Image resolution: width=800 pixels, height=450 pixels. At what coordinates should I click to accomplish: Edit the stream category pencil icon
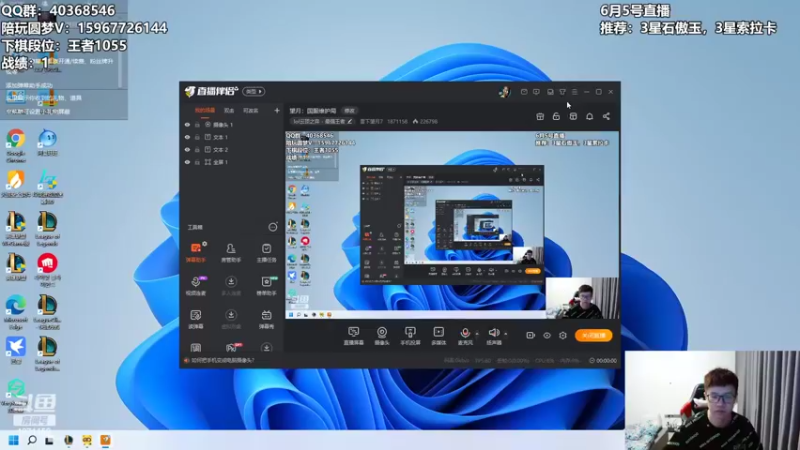349,121
